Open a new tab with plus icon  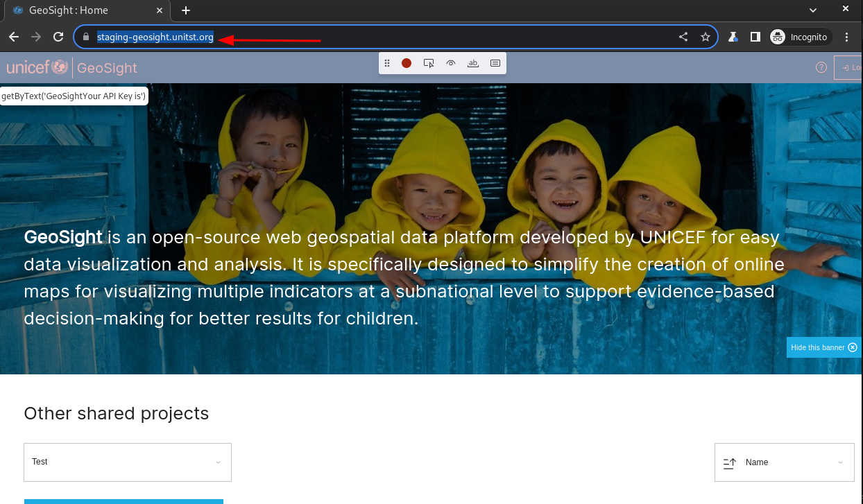pos(185,10)
